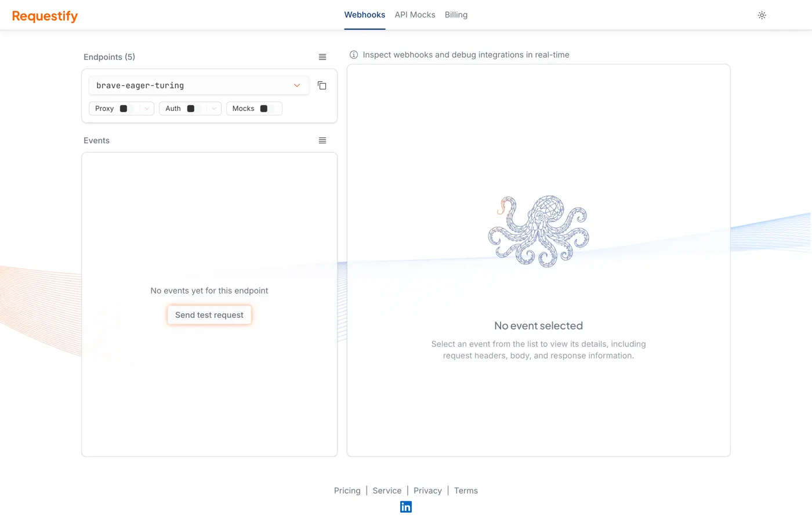
Task: Visit the Privacy footer link
Action: tap(427, 491)
